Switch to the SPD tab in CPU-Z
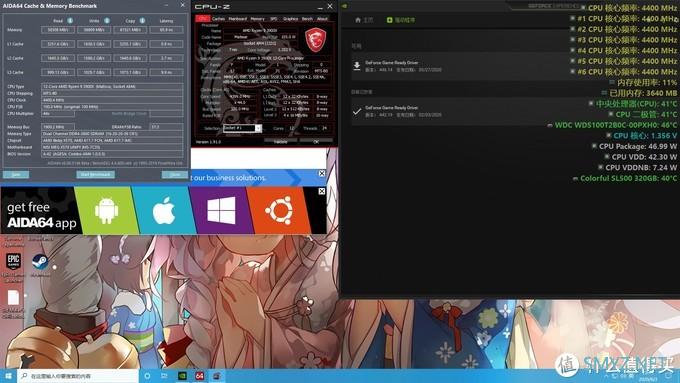Viewport: 680px width, 383px height. (x=274, y=19)
